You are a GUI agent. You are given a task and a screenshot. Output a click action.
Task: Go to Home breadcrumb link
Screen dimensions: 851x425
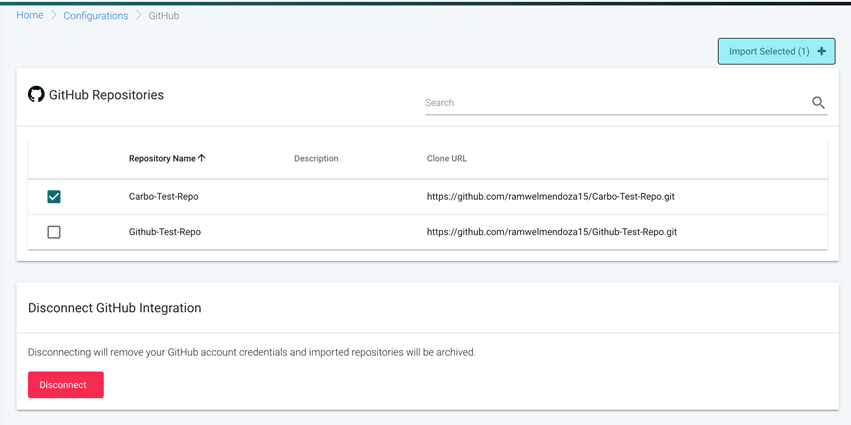[30, 15]
